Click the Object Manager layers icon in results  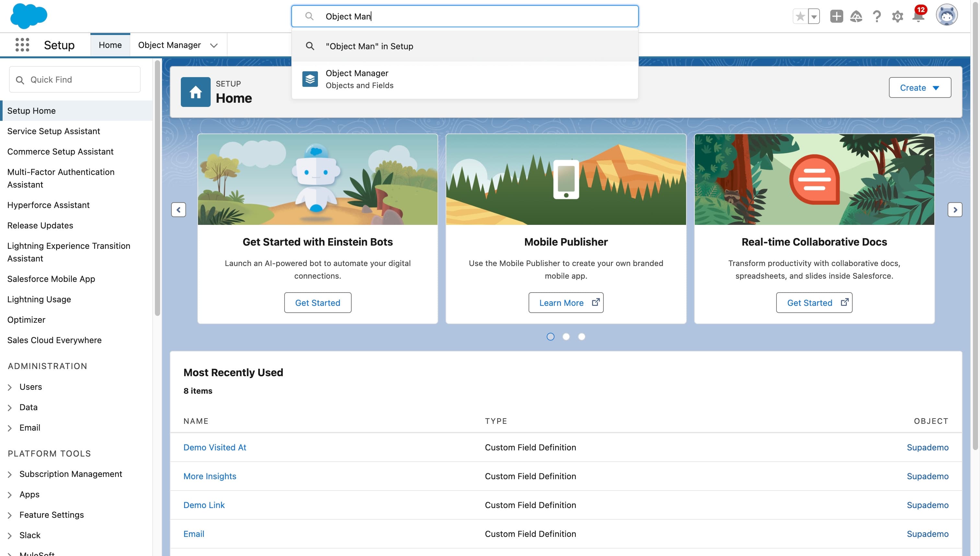(x=310, y=79)
